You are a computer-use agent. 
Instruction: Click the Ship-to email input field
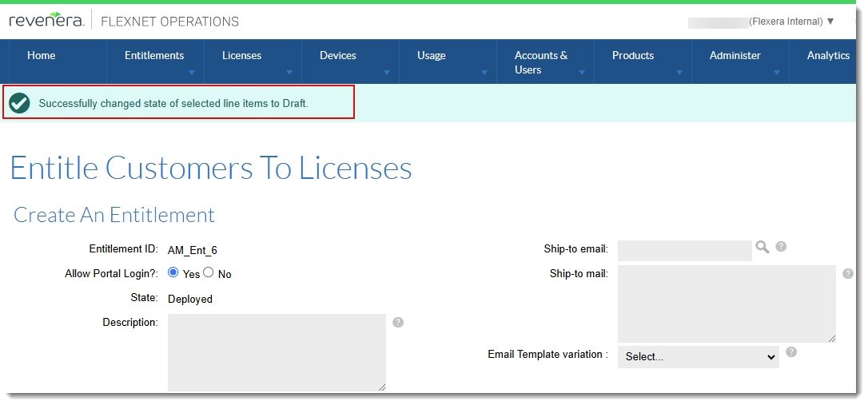[684, 251]
